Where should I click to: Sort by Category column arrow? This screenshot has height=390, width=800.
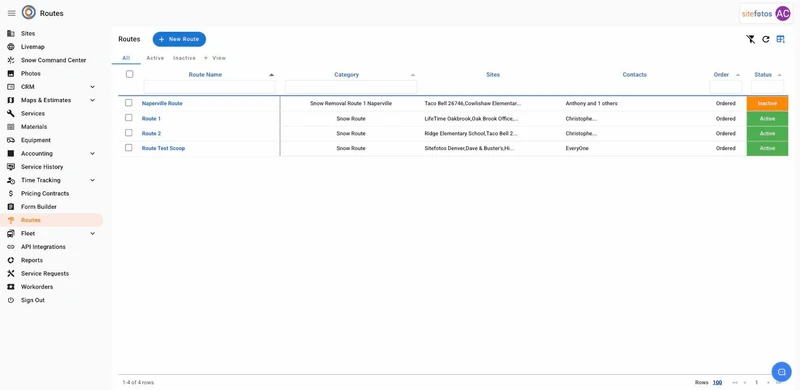pyautogui.click(x=413, y=75)
